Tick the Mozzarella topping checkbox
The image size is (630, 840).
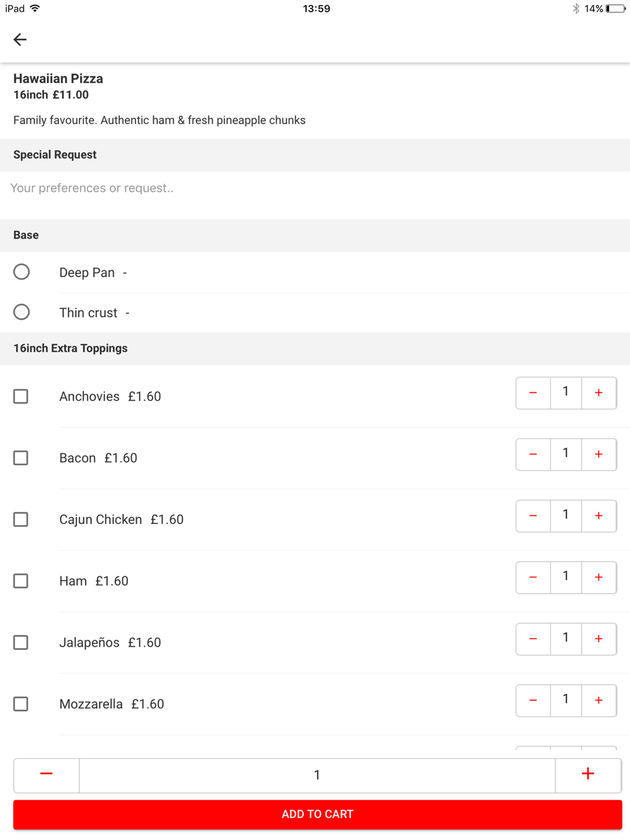point(21,704)
